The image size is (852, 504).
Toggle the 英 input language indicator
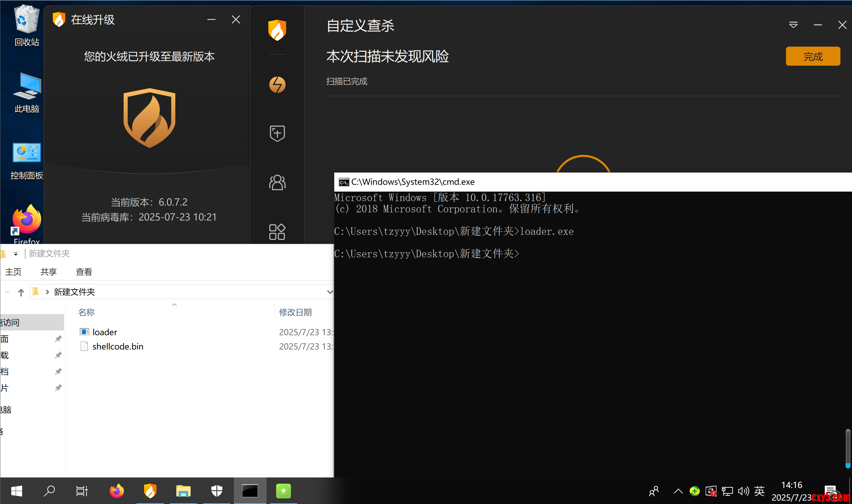coord(759,491)
